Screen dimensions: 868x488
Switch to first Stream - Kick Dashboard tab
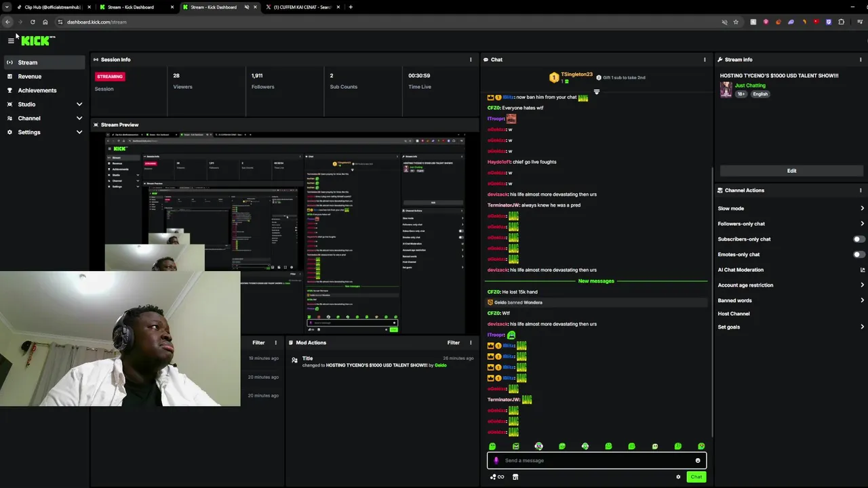pyautogui.click(x=136, y=7)
